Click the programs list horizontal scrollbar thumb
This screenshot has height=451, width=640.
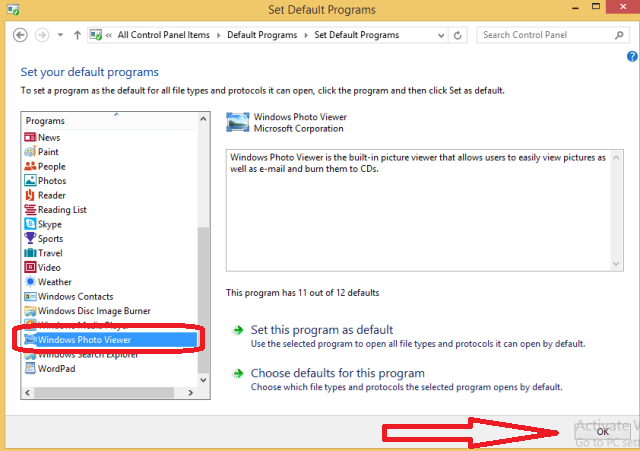[104, 393]
